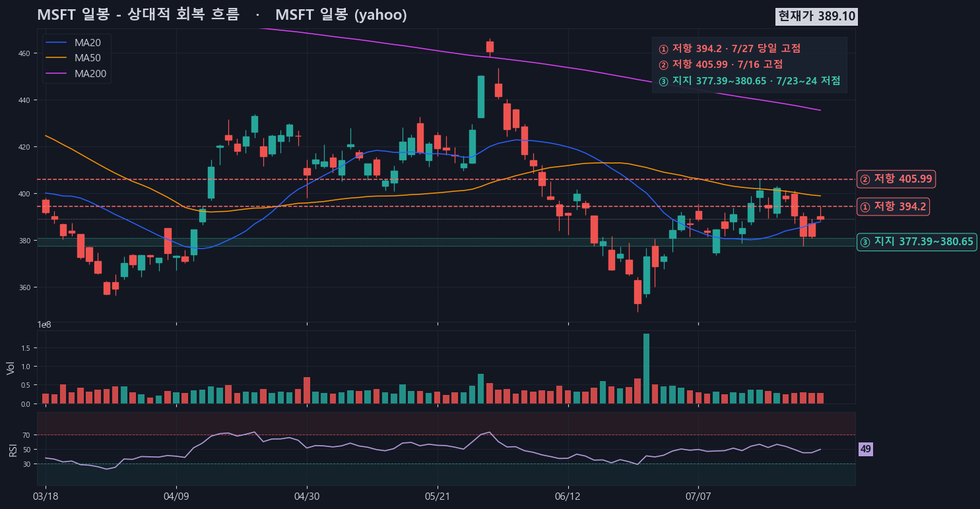980x509 pixels.
Task: Click the '03/18' date axis label
Action: (45, 495)
